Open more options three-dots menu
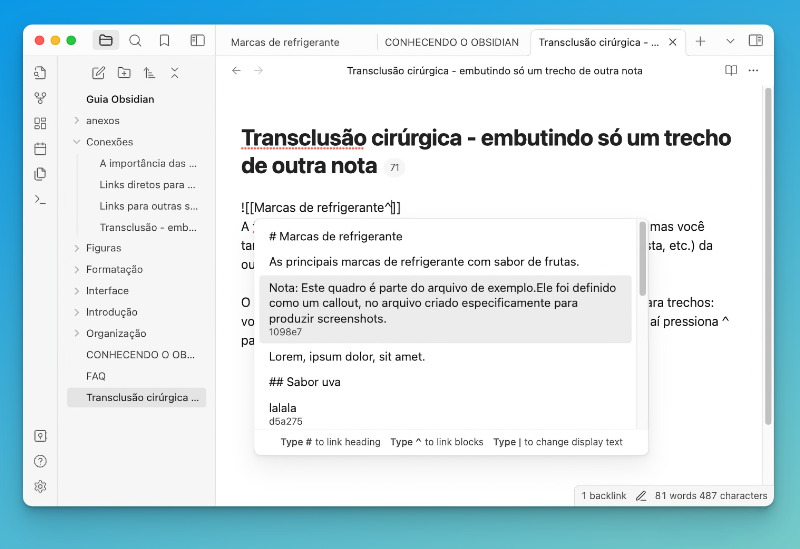The image size is (800, 549). click(754, 70)
